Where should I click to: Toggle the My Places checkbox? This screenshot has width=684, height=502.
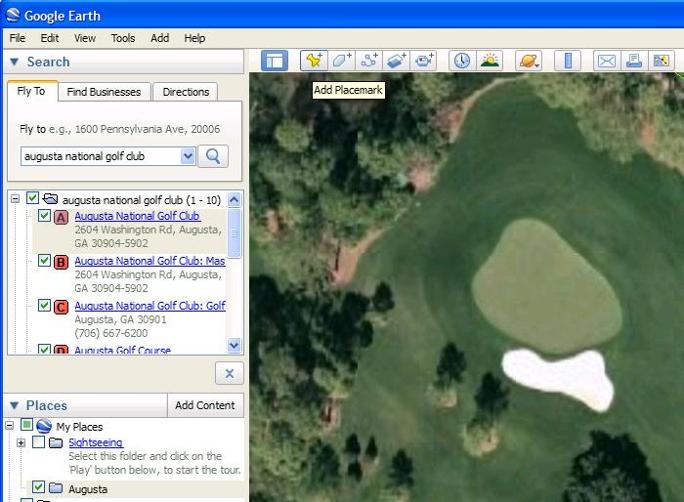click(27, 424)
